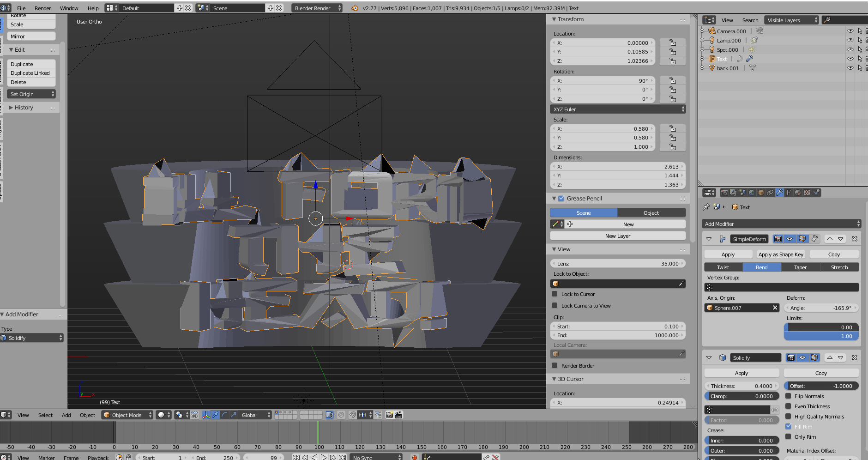The width and height of the screenshot is (868, 460).
Task: Enable the Lock Camera to View checkbox
Action: (555, 305)
